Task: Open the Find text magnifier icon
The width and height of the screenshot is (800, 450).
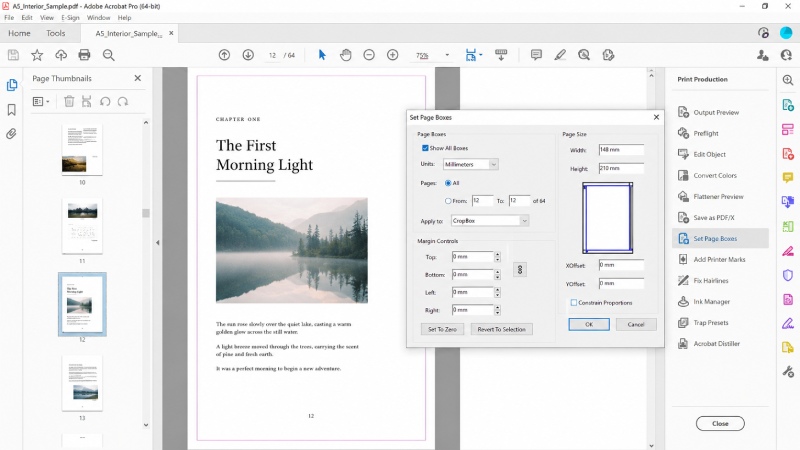Action: [x=108, y=55]
